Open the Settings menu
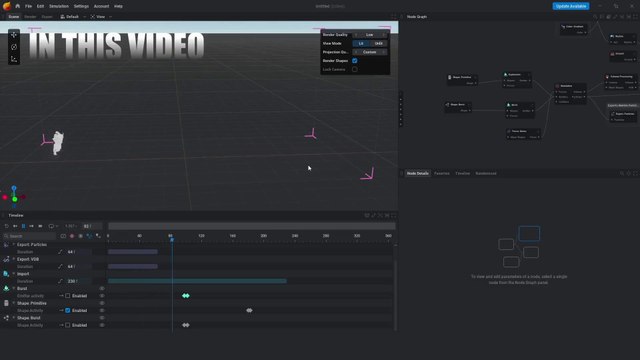This screenshot has height=360, width=640. [x=81, y=6]
